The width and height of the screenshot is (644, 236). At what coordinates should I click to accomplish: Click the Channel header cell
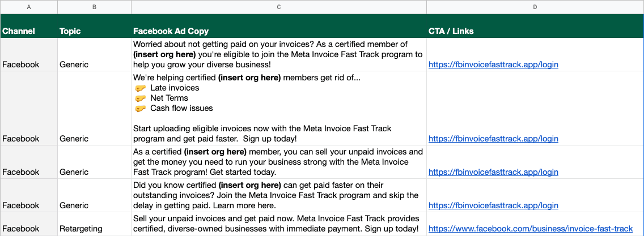(x=29, y=26)
